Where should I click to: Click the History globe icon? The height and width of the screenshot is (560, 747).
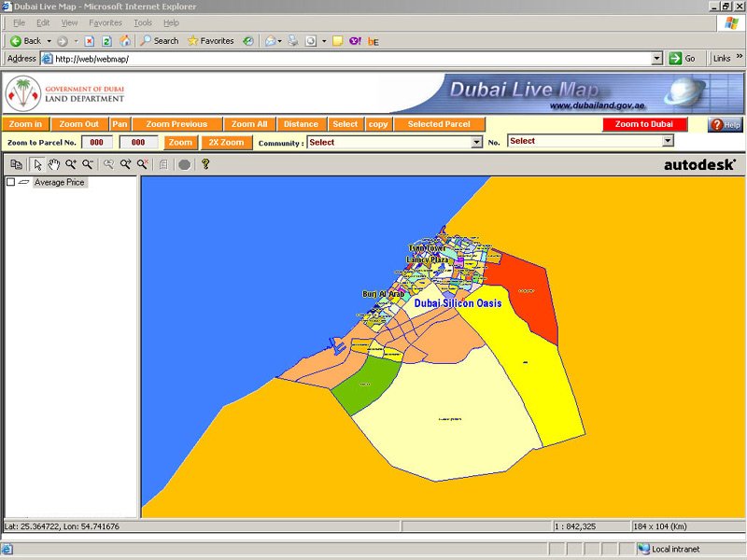point(247,41)
